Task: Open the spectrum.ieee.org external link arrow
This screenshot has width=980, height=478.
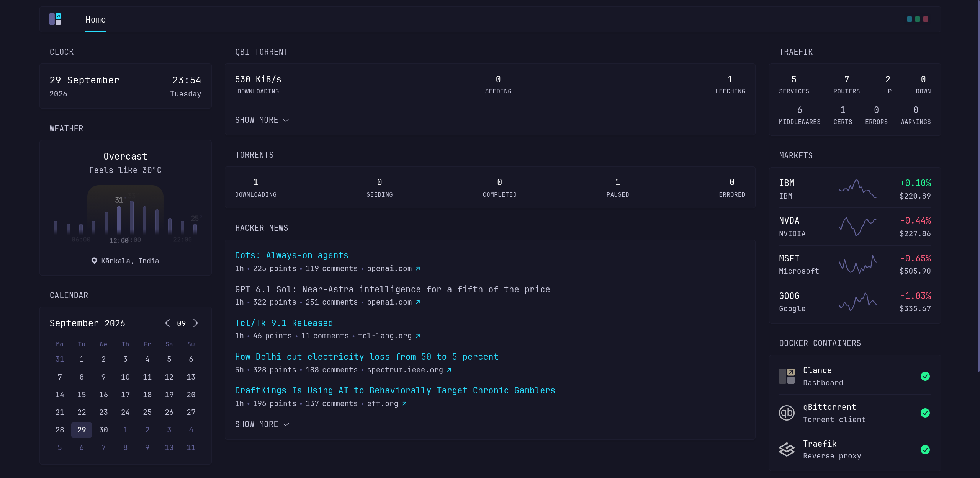Action: tap(449, 370)
